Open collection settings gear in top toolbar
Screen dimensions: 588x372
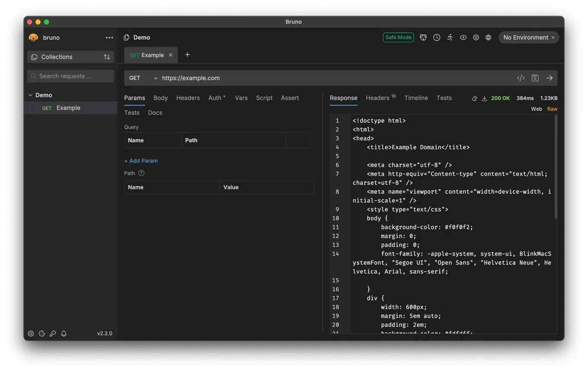[476, 38]
